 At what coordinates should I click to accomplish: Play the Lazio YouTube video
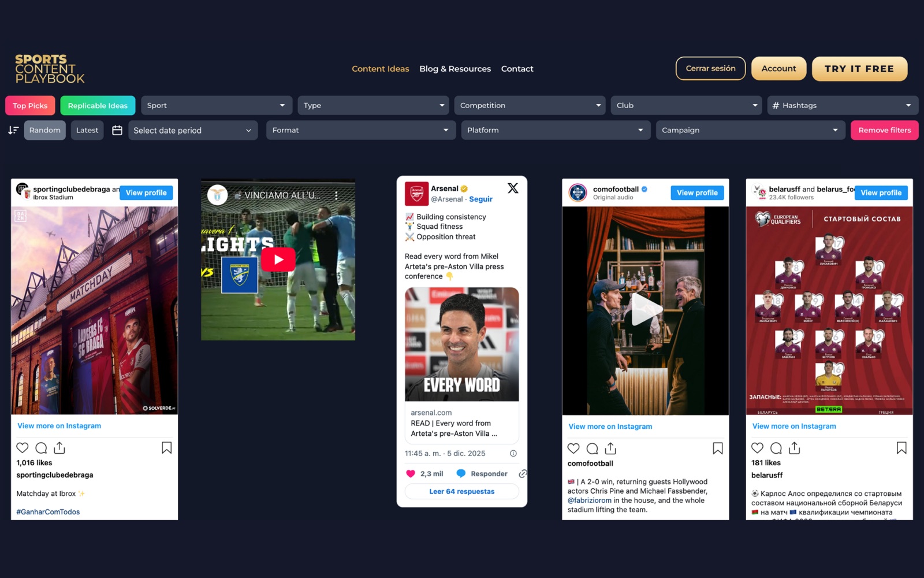coord(278,260)
